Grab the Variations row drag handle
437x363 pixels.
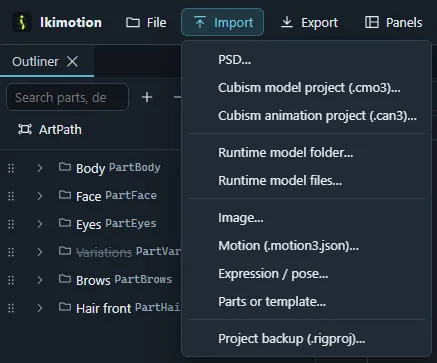(x=11, y=252)
